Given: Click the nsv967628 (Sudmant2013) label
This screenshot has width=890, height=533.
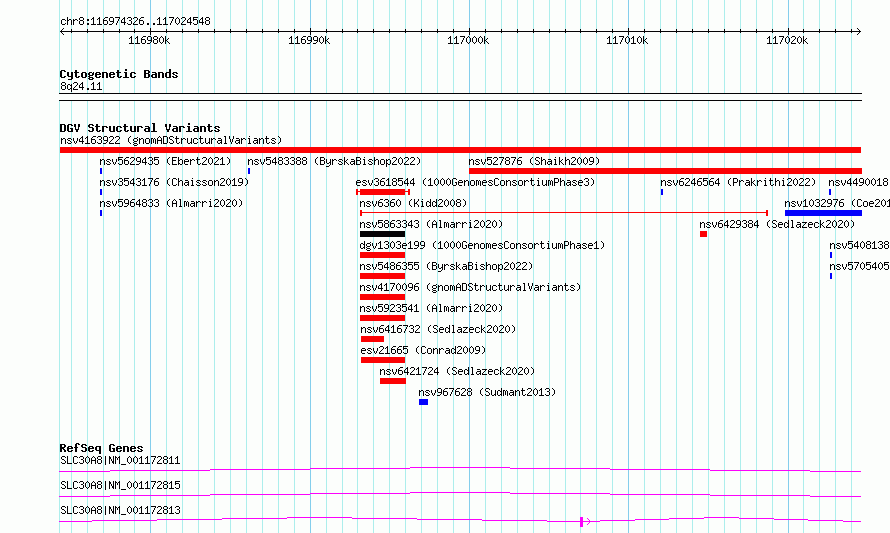Looking at the screenshot, I should [487, 392].
